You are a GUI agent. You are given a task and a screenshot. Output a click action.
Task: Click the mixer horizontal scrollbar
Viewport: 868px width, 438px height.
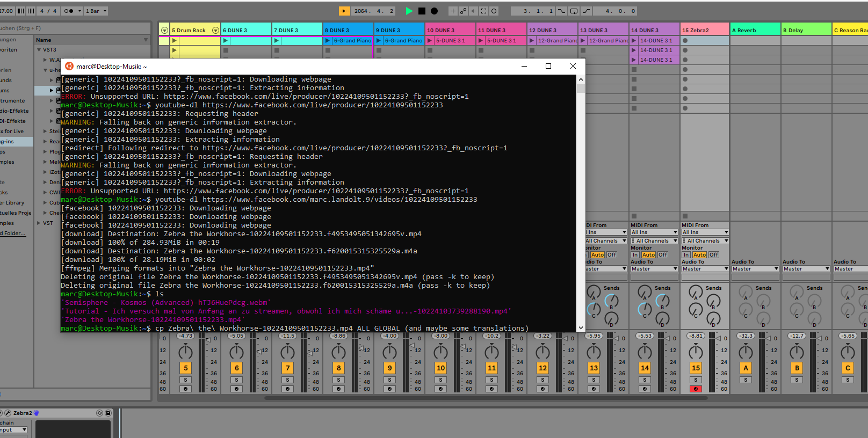coord(486,398)
